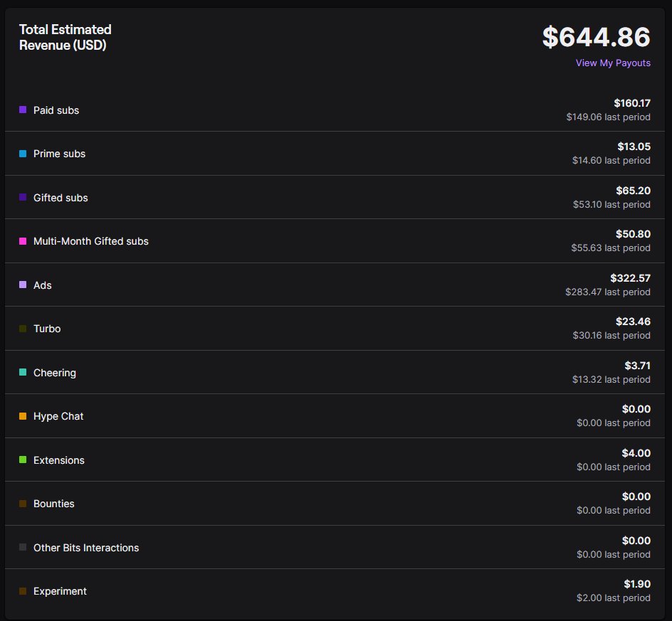Select the 'Bounties' row label

click(53, 504)
